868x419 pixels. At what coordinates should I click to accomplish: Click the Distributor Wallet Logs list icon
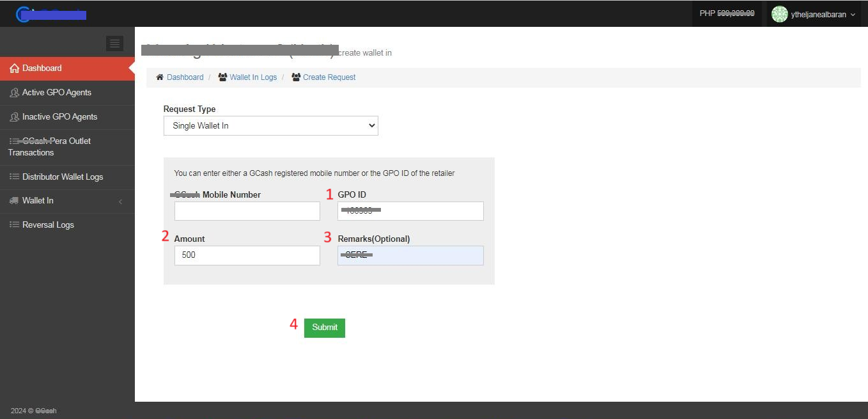tap(14, 177)
